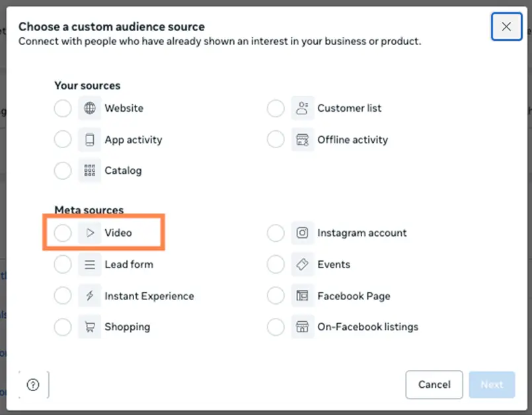Click the App activity phone icon
The image size is (532, 415).
90,139
